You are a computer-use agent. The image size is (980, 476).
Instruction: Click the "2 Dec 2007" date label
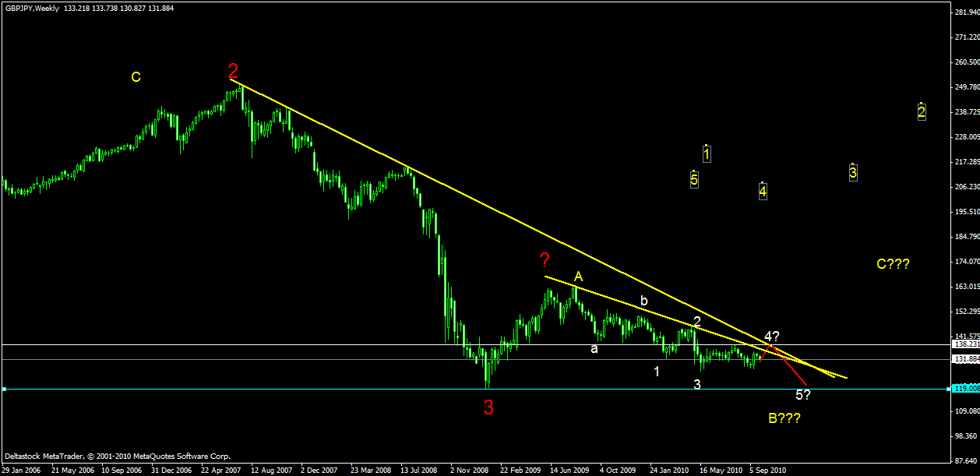pyautogui.click(x=321, y=471)
